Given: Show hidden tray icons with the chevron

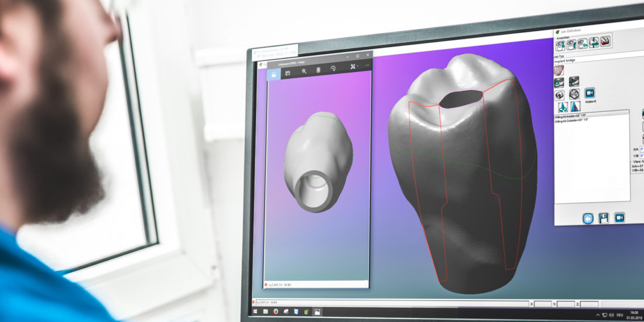Looking at the screenshot, I should coord(598,315).
